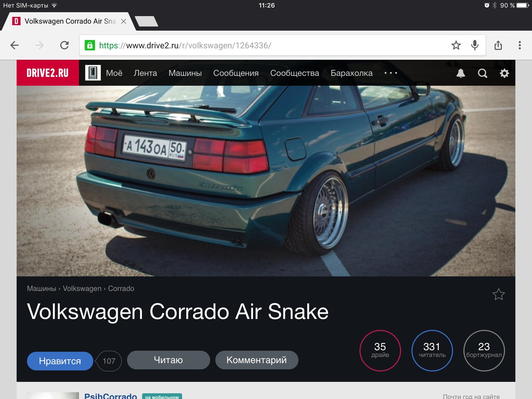Open DRIVE2.RU home logo
The image size is (532, 399).
click(48, 73)
